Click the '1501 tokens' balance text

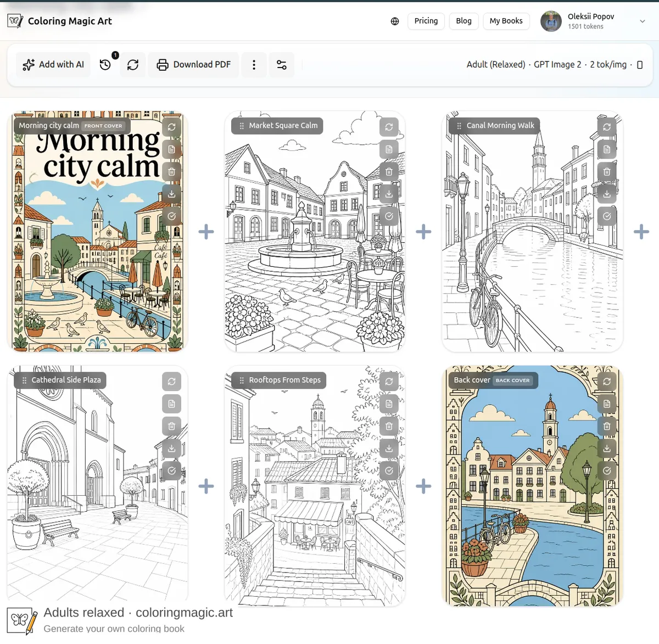tap(585, 26)
